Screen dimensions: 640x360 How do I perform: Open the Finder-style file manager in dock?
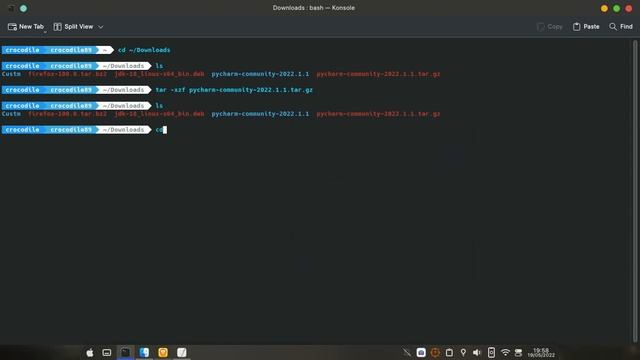click(x=144, y=352)
